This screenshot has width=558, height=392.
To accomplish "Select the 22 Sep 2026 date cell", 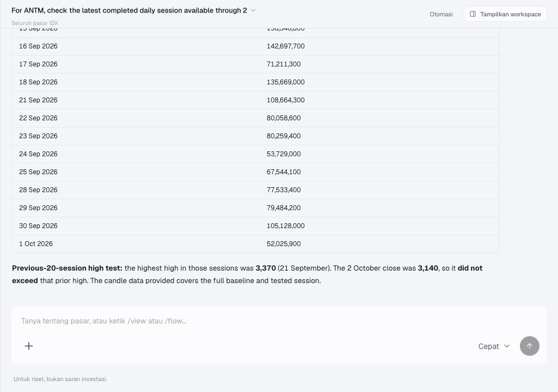I will click(x=38, y=118).
